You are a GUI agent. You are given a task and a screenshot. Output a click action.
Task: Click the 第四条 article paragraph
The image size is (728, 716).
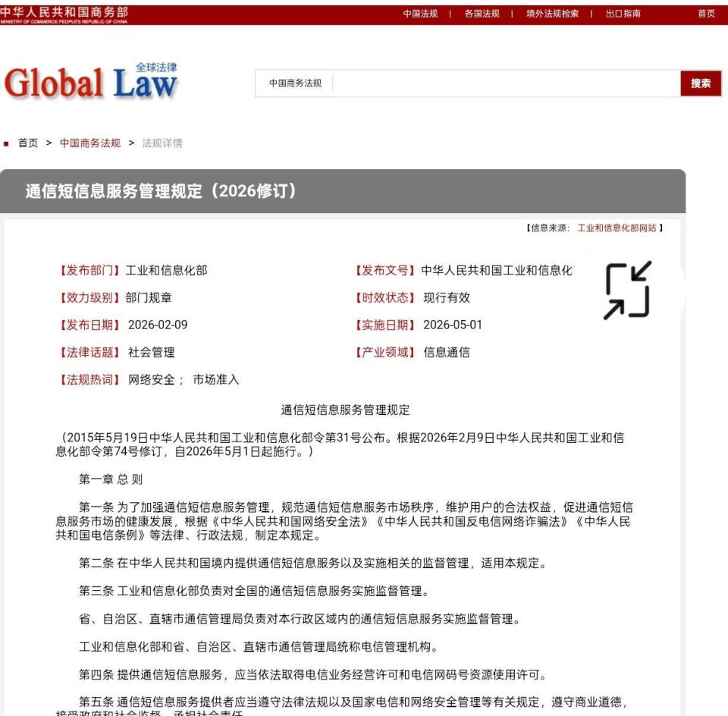pos(313,675)
